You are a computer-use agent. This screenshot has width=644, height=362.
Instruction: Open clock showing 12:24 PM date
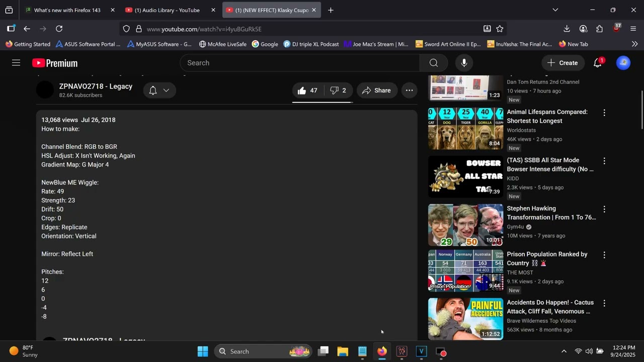point(624,351)
